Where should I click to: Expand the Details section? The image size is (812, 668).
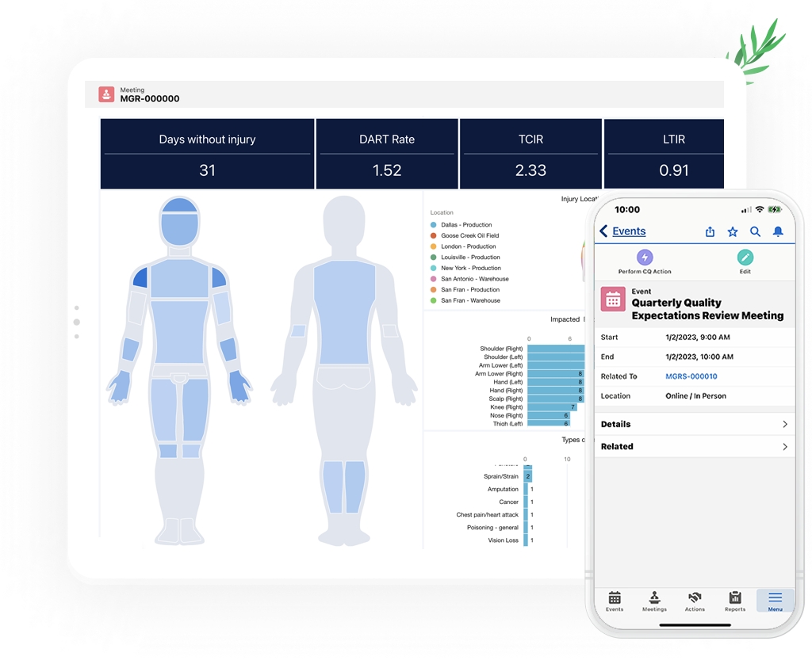pyautogui.click(x=695, y=425)
